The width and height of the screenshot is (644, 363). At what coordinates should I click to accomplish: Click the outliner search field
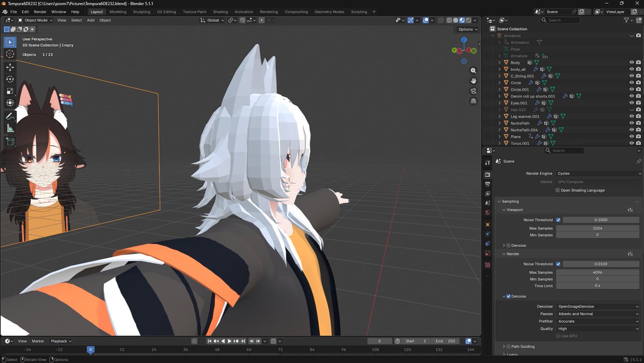click(x=560, y=20)
